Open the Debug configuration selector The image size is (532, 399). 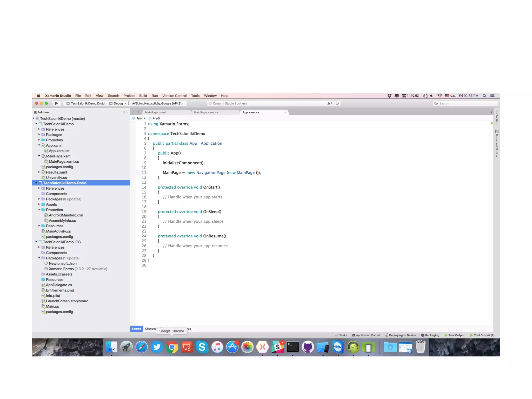pyautogui.click(x=118, y=103)
